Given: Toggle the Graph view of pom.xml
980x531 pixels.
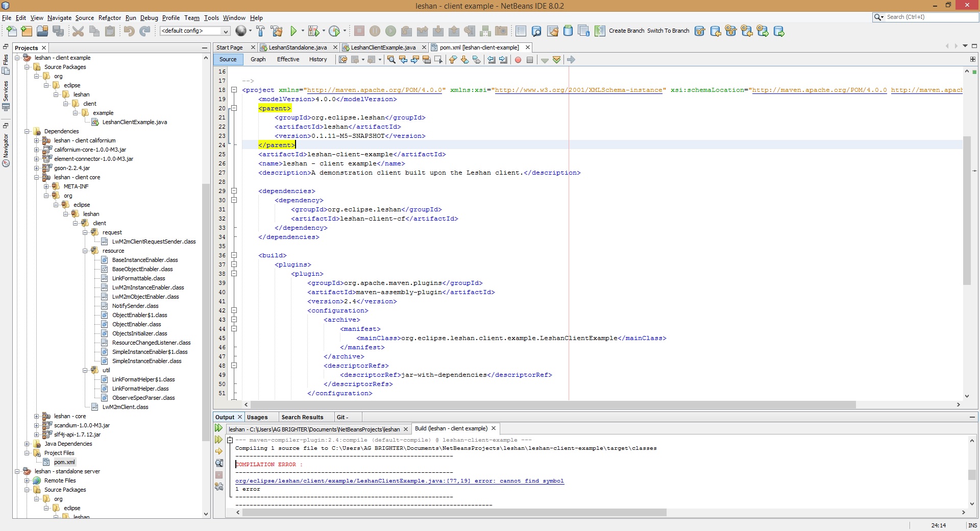Looking at the screenshot, I should [258, 59].
